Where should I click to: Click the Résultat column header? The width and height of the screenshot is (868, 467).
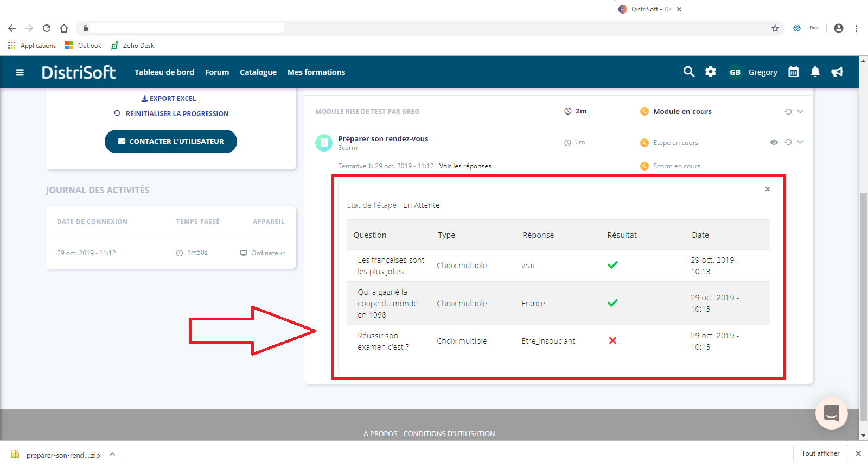pyautogui.click(x=622, y=235)
